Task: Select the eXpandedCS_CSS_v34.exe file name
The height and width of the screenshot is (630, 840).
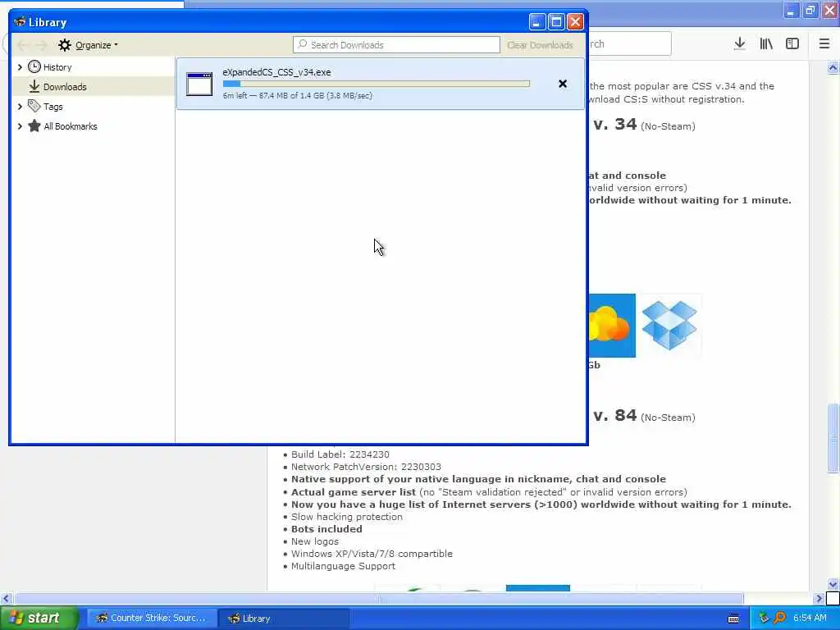Action: click(x=277, y=72)
